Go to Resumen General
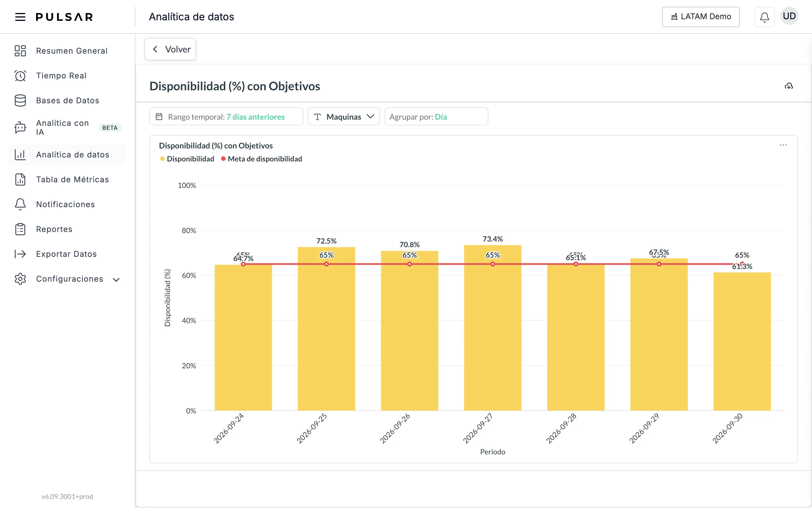Viewport: 812px width, 508px height. point(67,51)
